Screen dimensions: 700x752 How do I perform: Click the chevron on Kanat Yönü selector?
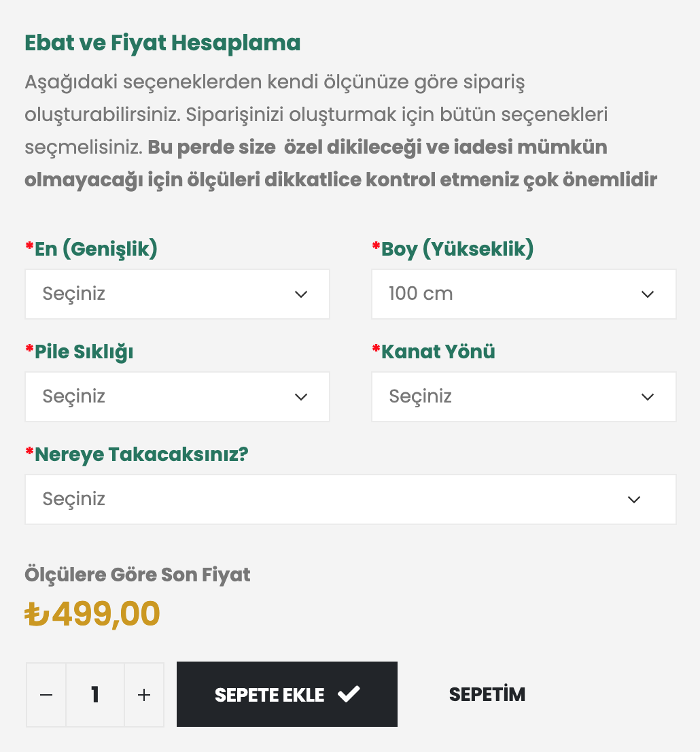click(648, 396)
